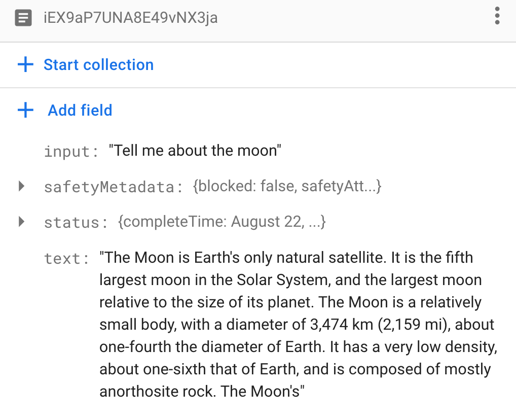Click the {blocked: false, safetyAtt...} value preview
Screen dimensions: 516x420
pyautogui.click(x=287, y=187)
